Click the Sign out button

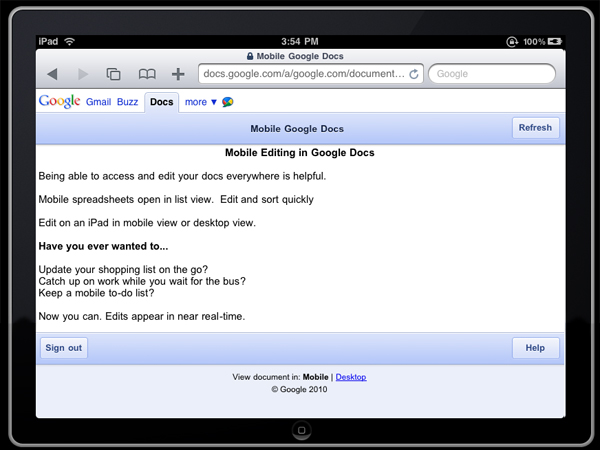click(64, 348)
